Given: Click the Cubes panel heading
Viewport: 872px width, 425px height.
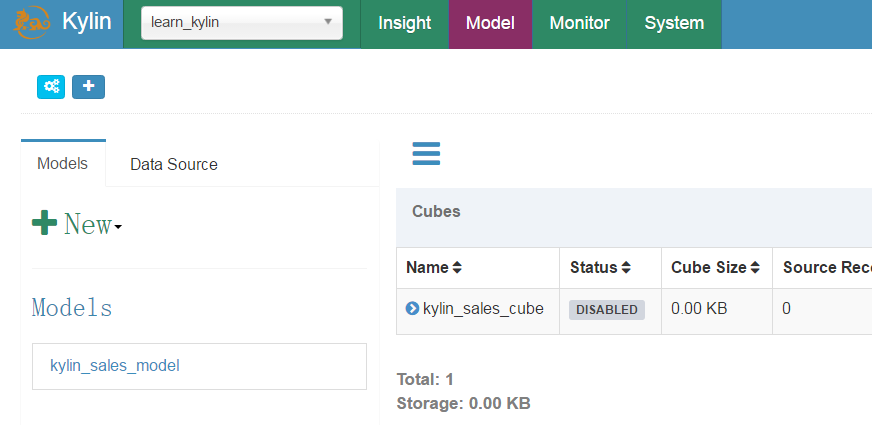Looking at the screenshot, I should tap(436, 211).
